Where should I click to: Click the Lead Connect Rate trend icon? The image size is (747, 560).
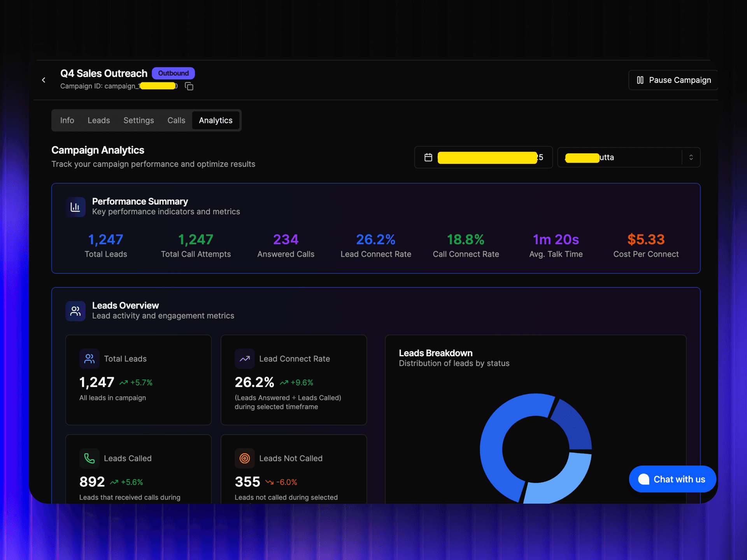click(245, 359)
